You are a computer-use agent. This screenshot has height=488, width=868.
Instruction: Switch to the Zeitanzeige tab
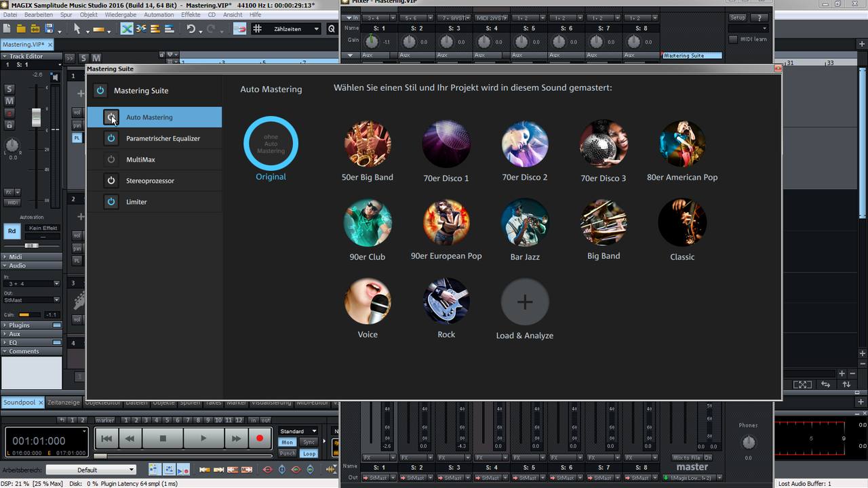click(64, 402)
